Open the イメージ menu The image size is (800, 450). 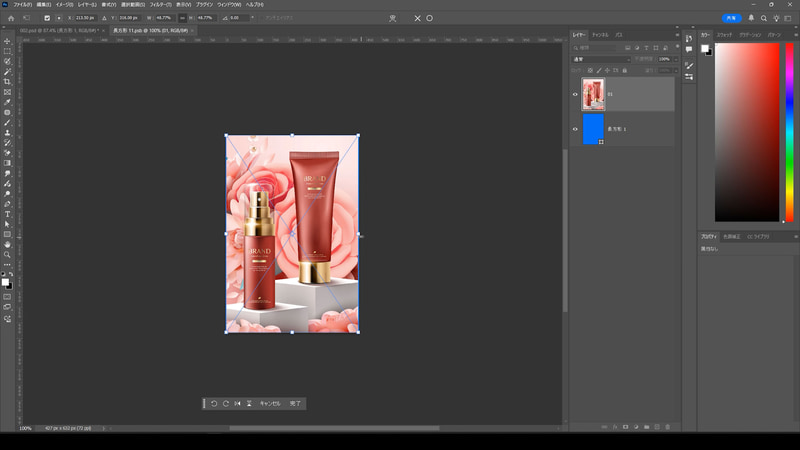click(x=64, y=5)
